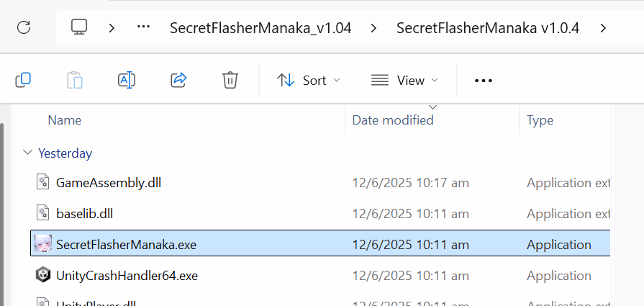Click the Paste toolbar icon
The image size is (644, 306).
point(75,80)
